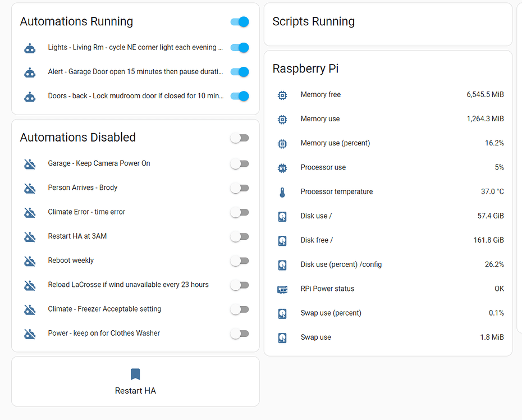Click the hard disk icon beside Disk use /
Image resolution: width=522 pixels, height=420 pixels.
point(282,216)
